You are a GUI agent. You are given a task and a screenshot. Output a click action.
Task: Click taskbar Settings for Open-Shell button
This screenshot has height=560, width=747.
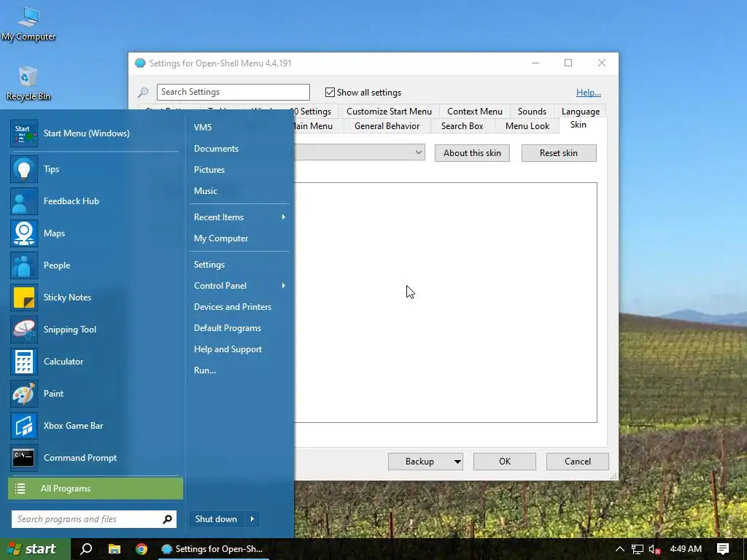[x=213, y=549]
